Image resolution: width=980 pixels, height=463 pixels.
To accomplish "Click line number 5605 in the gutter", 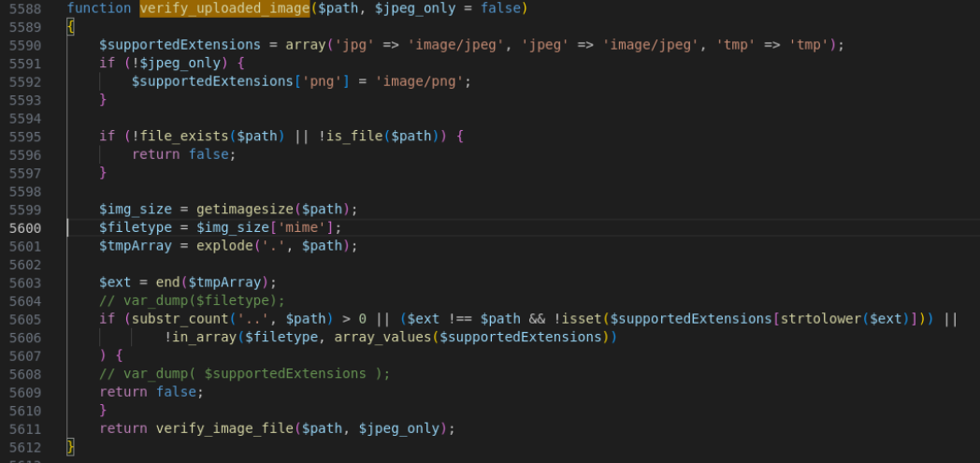I will (25, 319).
